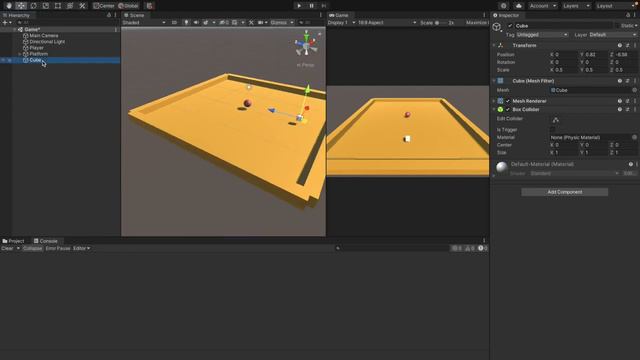This screenshot has width=640, height=360.
Task: Toggle pivot mode Center button
Action: pos(104,6)
